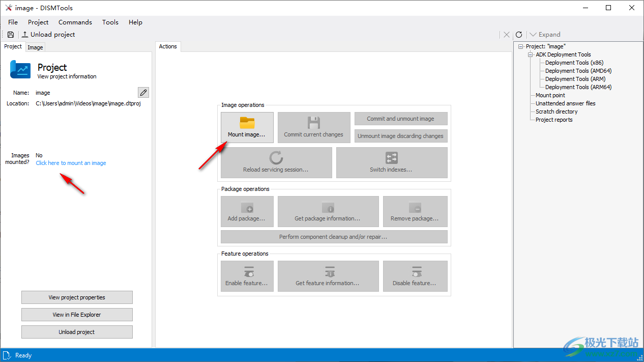644x362 pixels.
Task: Click Commit current changes floppy disk button
Action: [313, 127]
